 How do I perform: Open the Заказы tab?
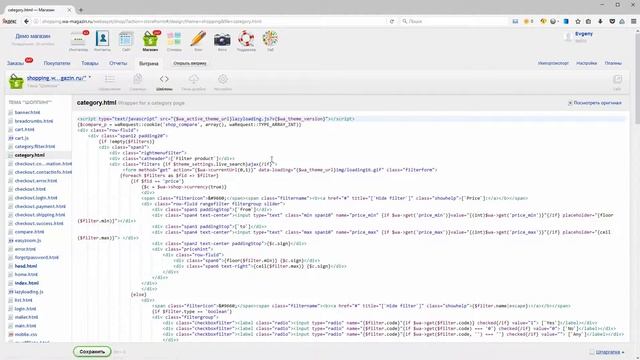16,63
